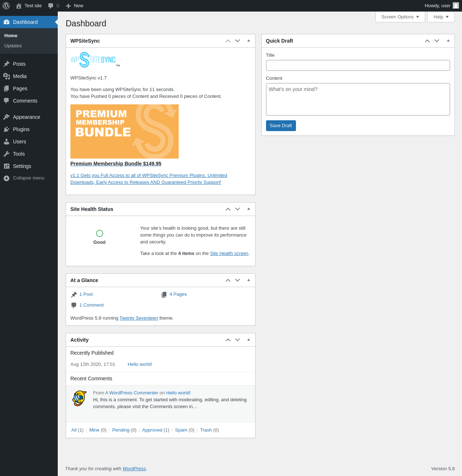
Task: Click the user avatar in admin bar
Action: [x=456, y=5]
